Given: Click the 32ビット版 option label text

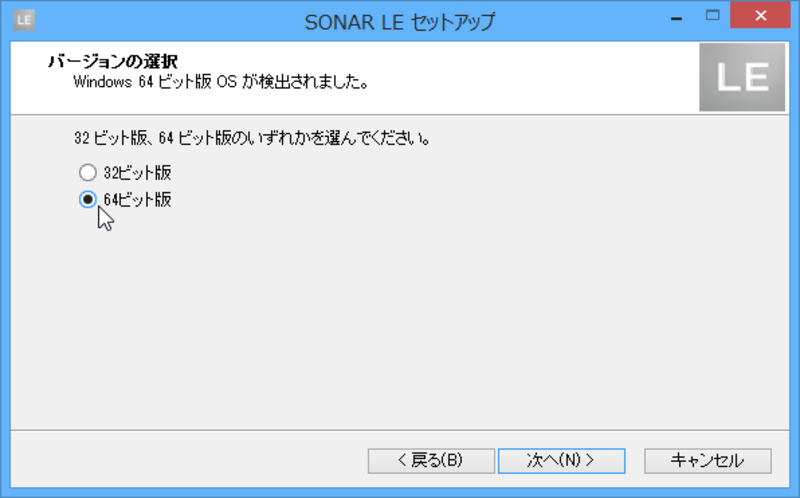Looking at the screenshot, I should point(137,172).
